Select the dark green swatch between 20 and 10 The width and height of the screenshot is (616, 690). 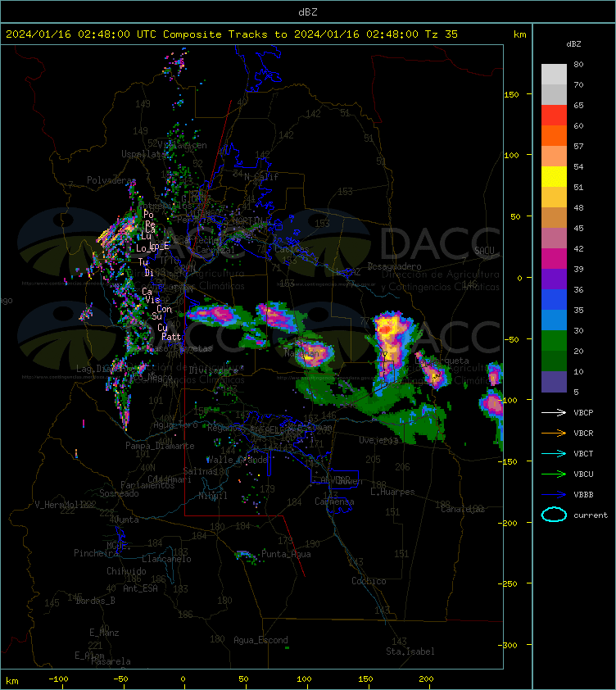click(x=554, y=361)
